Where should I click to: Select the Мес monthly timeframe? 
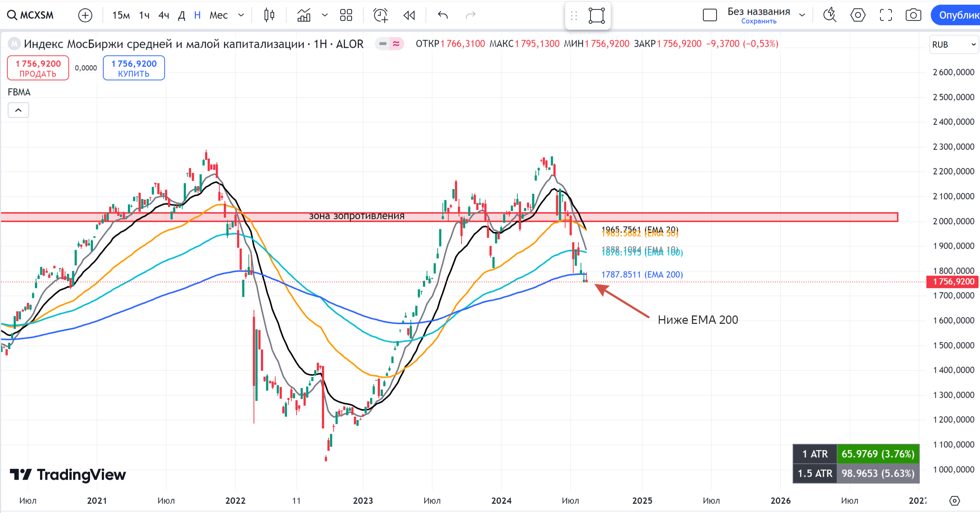pyautogui.click(x=218, y=15)
